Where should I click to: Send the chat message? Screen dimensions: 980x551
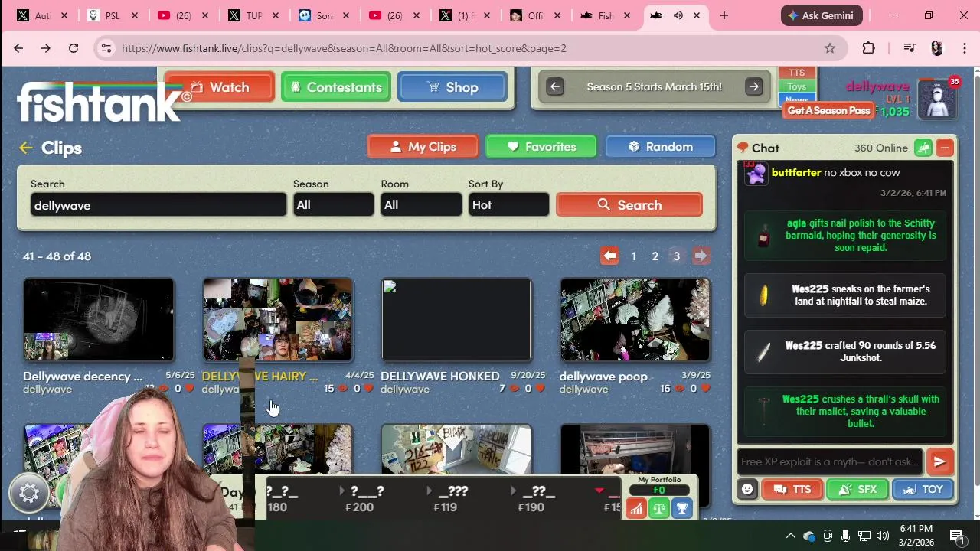(x=939, y=462)
